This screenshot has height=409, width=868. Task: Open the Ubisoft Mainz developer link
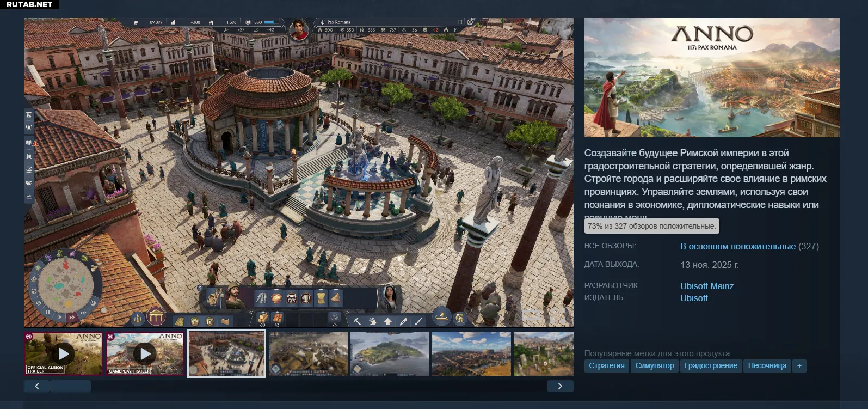[706, 286]
